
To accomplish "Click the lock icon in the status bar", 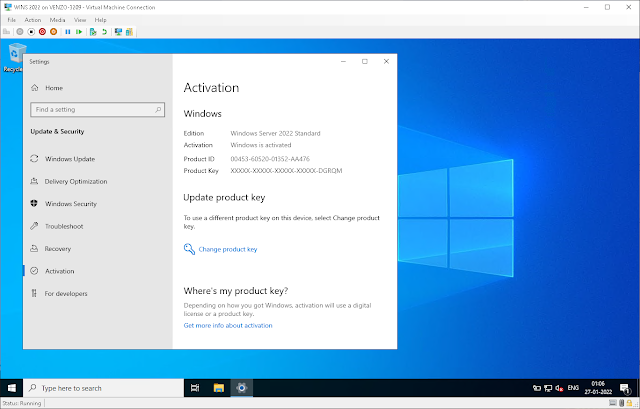I will 629,403.
